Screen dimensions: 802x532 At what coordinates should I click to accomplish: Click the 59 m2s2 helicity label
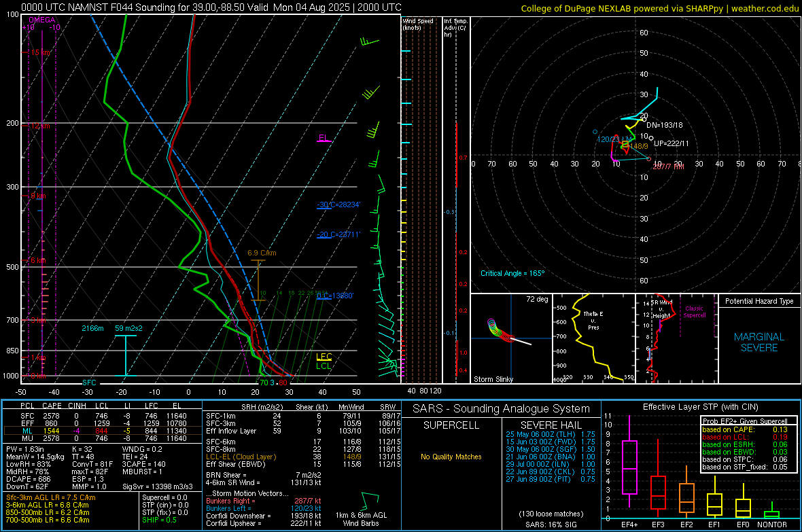click(129, 328)
